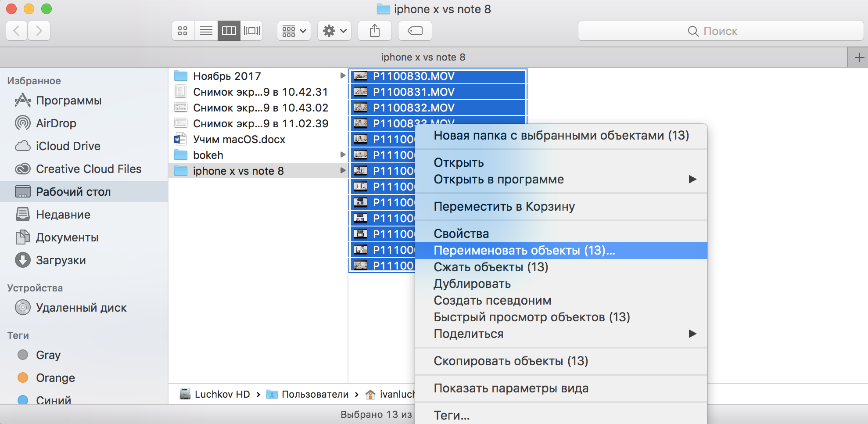
Task: Select the P1100831.MOV file
Action: click(x=438, y=92)
